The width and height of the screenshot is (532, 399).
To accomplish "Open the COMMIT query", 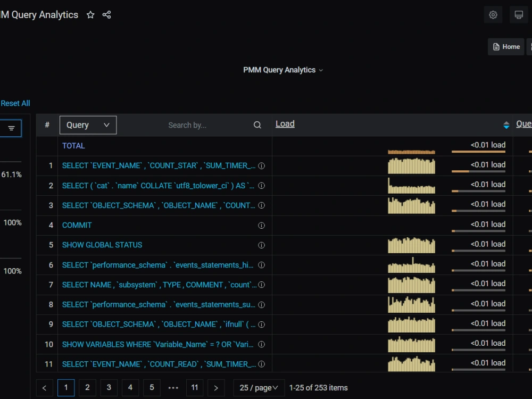I will 77,225.
